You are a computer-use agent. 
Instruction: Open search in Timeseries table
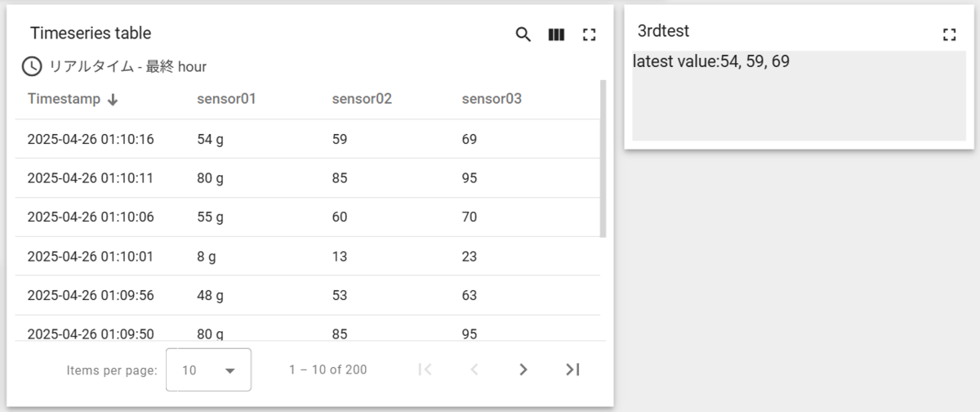(x=523, y=34)
